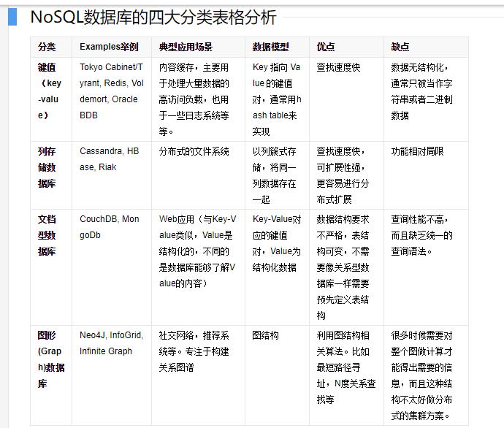Click the "列存储数据库" row label
The height and width of the screenshot is (428, 504).
pyautogui.click(x=47, y=167)
